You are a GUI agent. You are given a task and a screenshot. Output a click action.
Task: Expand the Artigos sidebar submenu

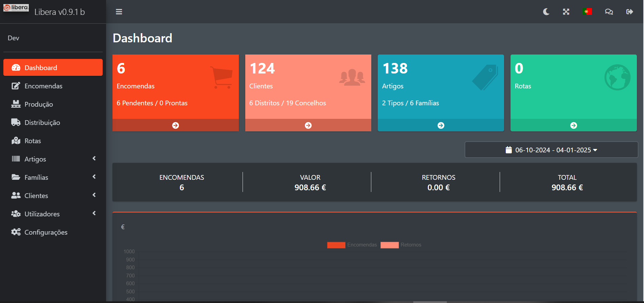53,159
